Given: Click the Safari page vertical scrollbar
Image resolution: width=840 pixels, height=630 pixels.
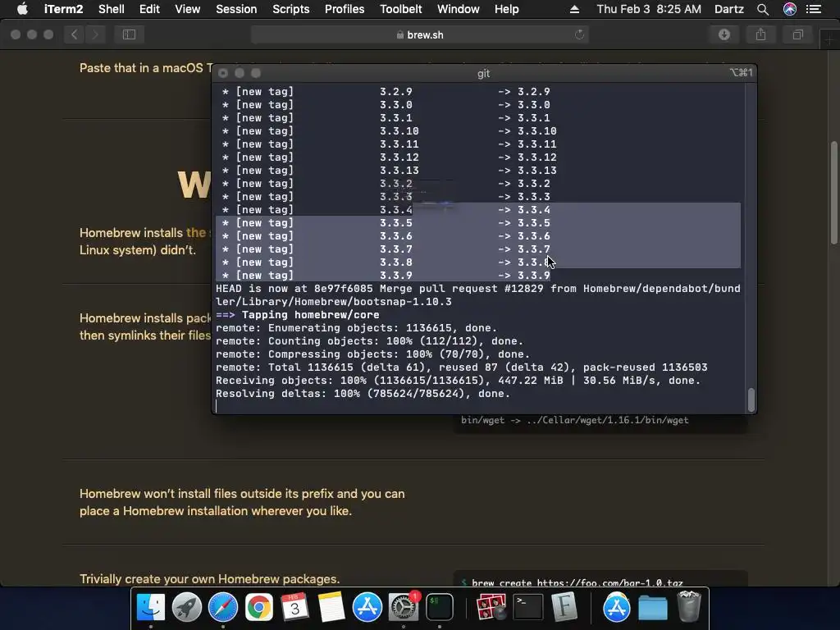Looking at the screenshot, I should [834, 193].
